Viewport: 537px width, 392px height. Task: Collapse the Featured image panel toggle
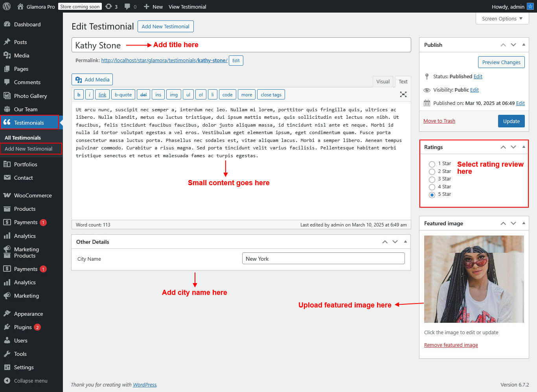point(524,223)
